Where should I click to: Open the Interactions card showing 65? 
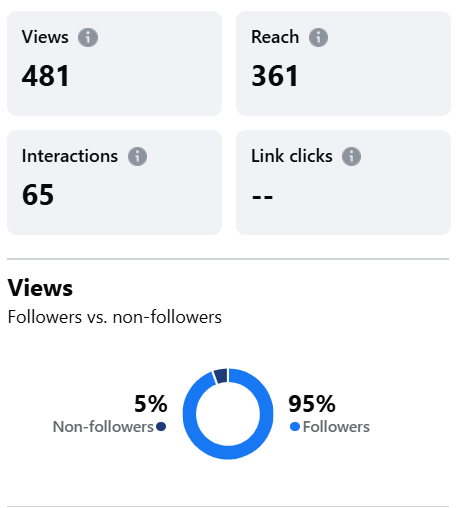click(114, 182)
